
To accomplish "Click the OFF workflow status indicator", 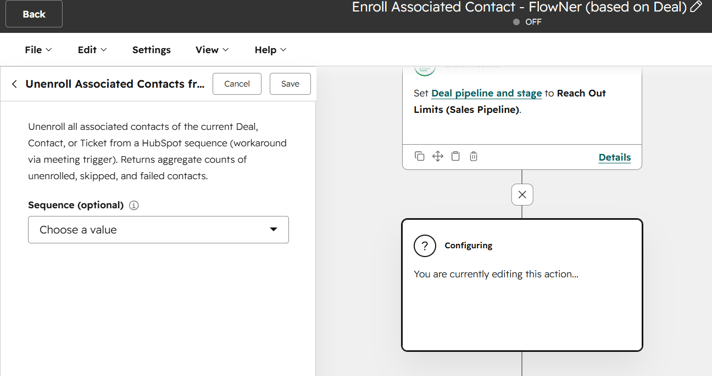I will click(527, 22).
